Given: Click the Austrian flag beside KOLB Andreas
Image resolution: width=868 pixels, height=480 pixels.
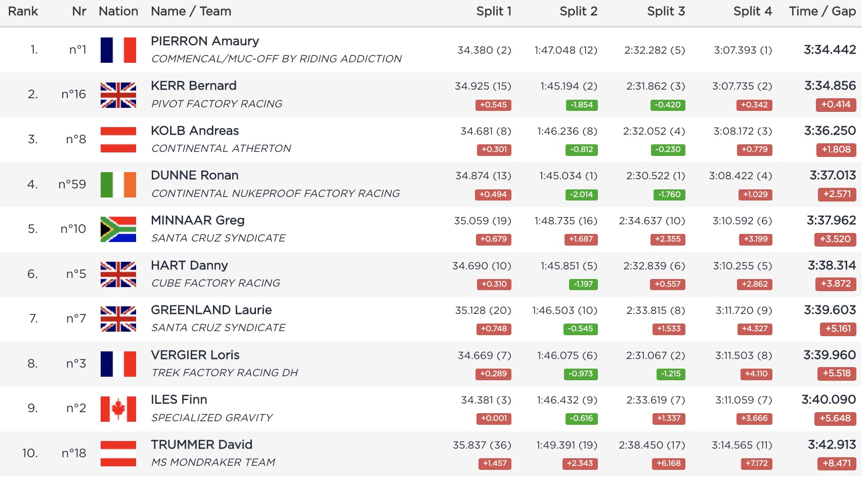Looking at the screenshot, I should point(118,140).
